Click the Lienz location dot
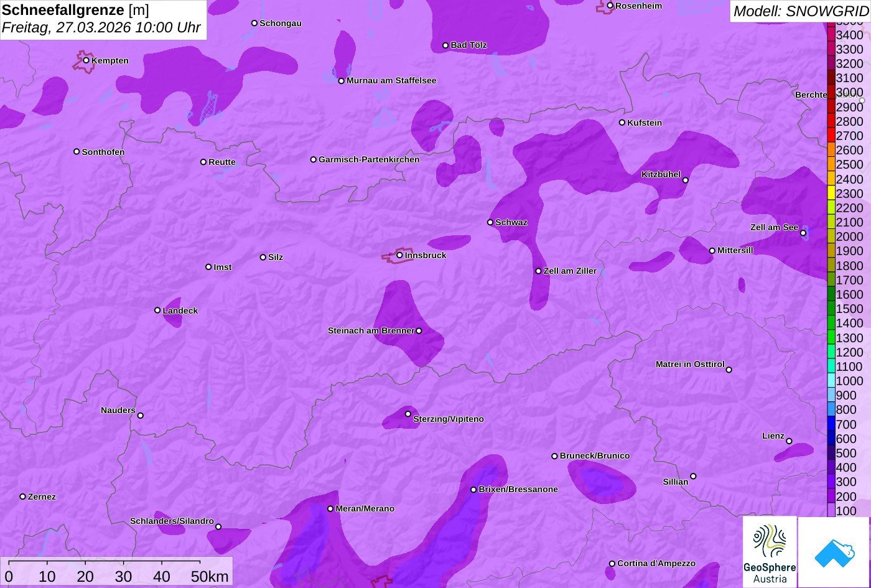Image resolution: width=871 pixels, height=588 pixels. pyautogui.click(x=789, y=441)
